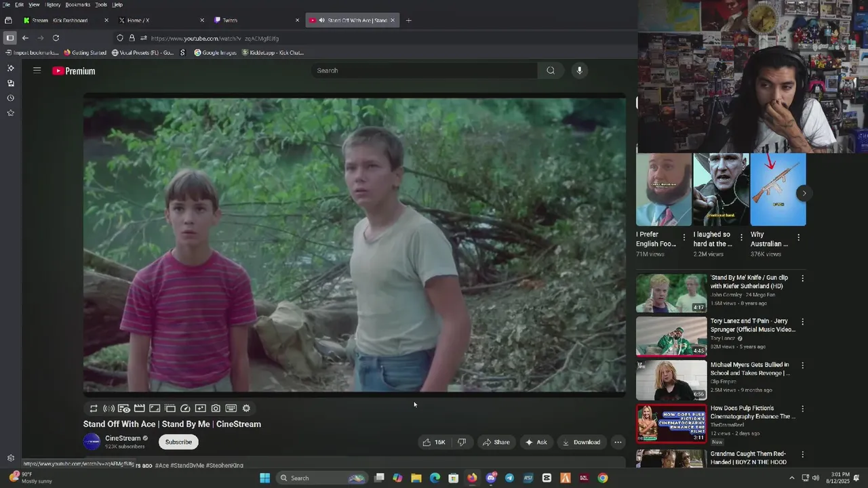The image size is (868, 488).
Task: Share the Stand Off With Ace video
Action: (496, 442)
